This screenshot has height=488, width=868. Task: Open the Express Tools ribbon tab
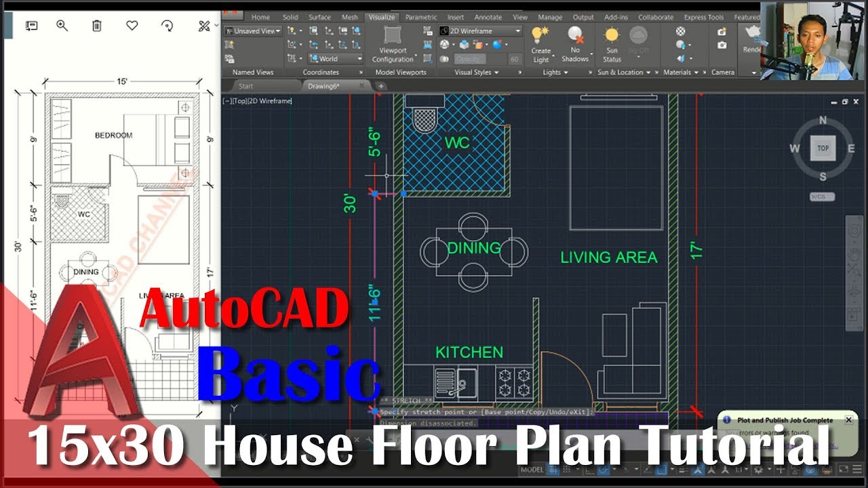pos(704,17)
